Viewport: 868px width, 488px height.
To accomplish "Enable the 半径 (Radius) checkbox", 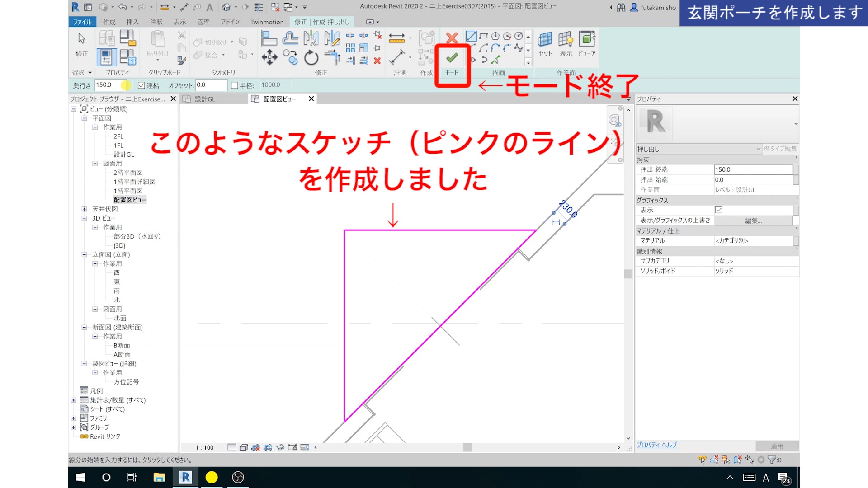I will [x=234, y=85].
